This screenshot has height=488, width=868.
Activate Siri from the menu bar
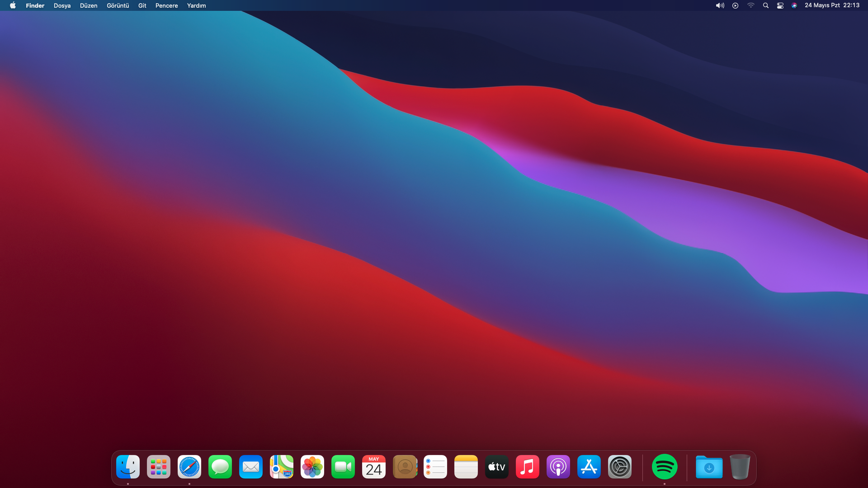pyautogui.click(x=794, y=5)
